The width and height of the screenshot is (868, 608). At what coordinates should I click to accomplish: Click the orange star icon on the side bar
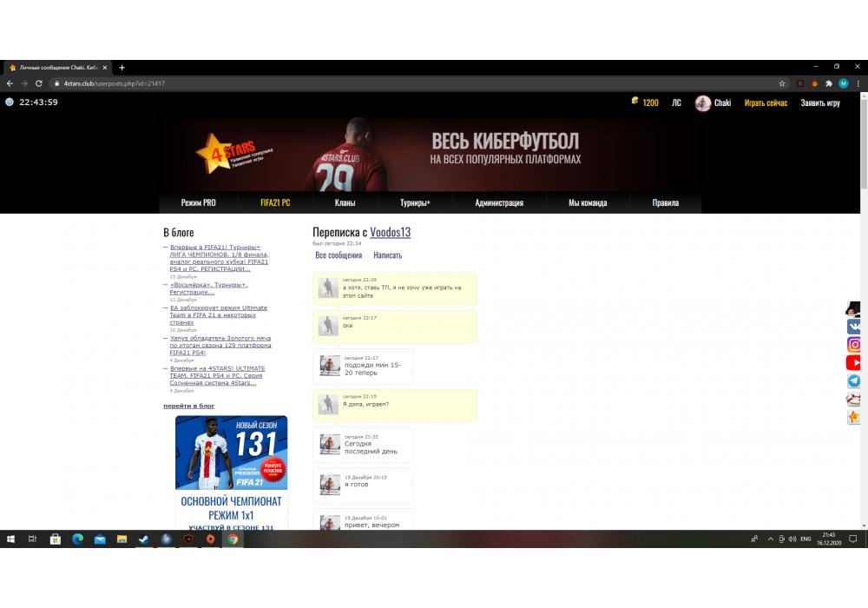853,417
